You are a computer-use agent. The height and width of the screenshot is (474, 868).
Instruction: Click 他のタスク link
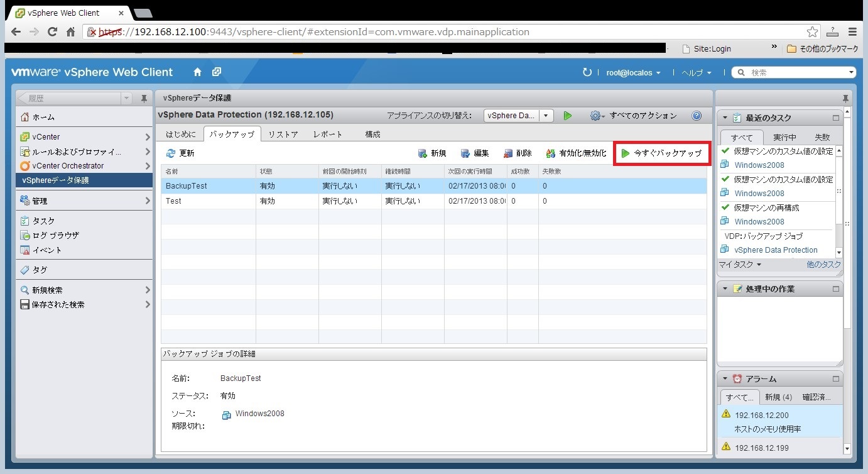click(823, 265)
